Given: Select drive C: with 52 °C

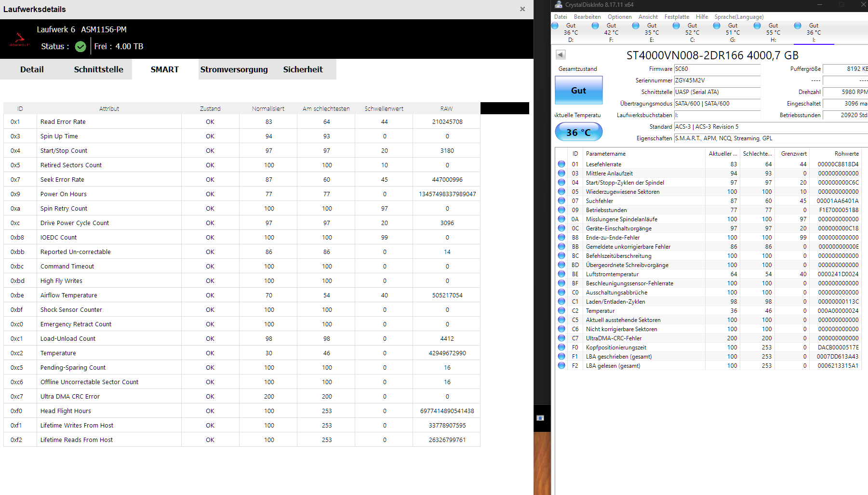Looking at the screenshot, I should [x=692, y=33].
